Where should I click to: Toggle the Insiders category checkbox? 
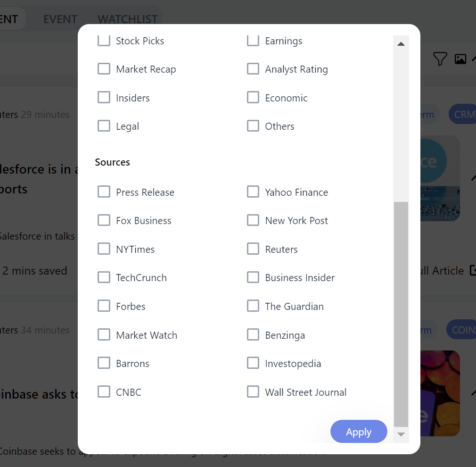[x=104, y=98]
